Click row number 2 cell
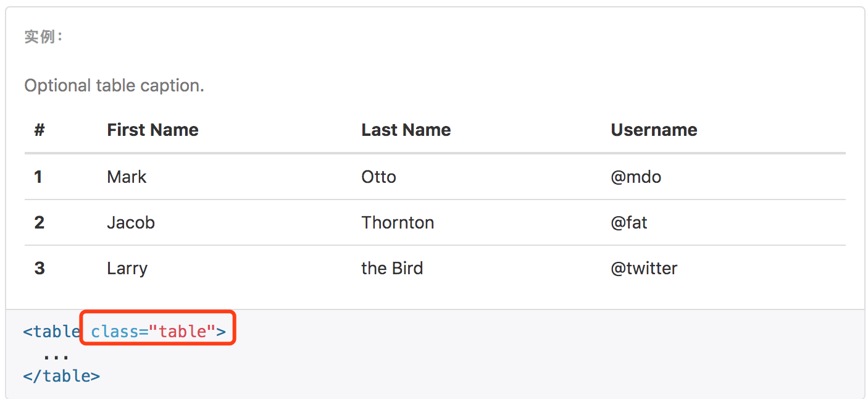The height and width of the screenshot is (399, 868). tap(40, 222)
